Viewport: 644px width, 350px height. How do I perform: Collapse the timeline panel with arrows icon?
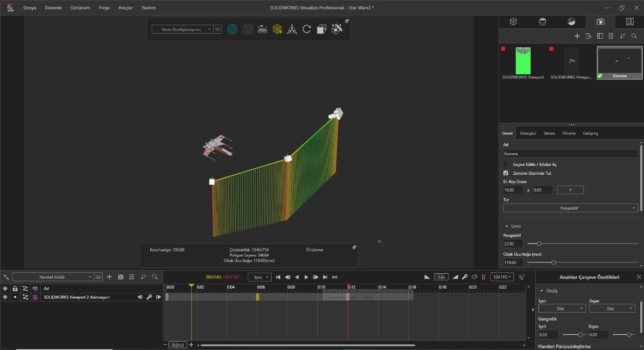(x=6, y=277)
